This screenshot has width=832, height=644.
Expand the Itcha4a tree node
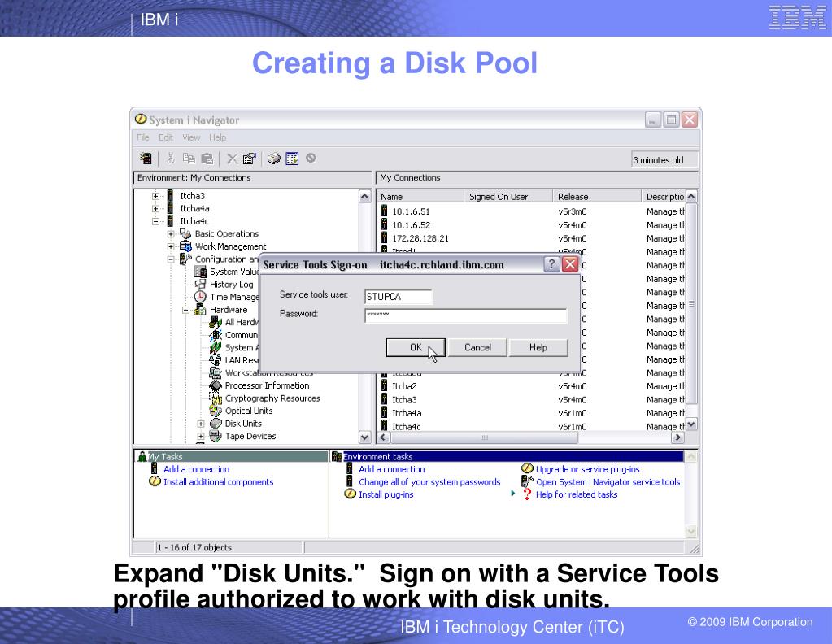click(155, 208)
